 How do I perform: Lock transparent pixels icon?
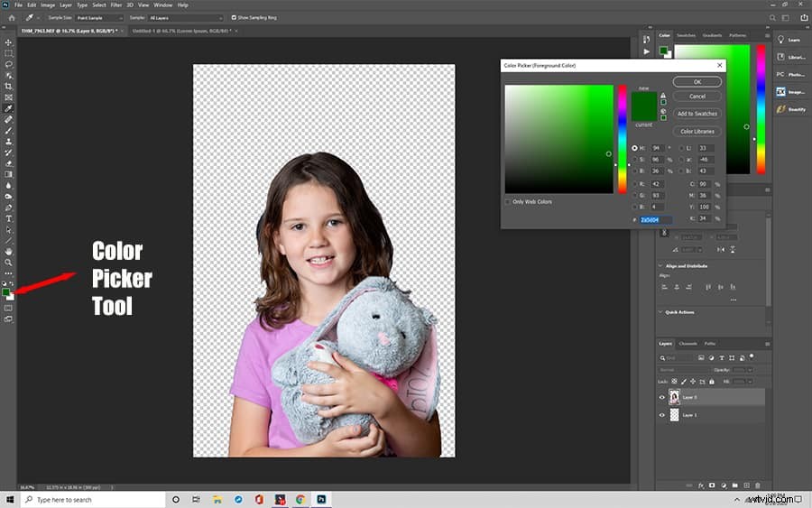674,382
